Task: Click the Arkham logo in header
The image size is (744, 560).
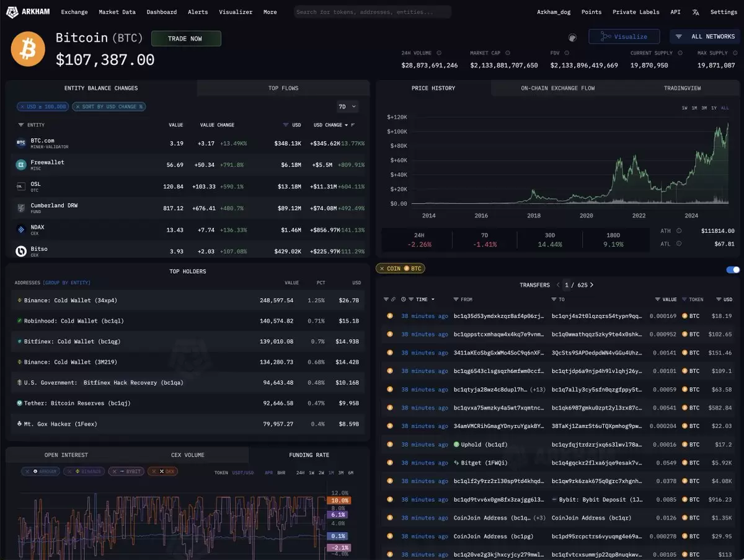Action: pyautogui.click(x=29, y=12)
